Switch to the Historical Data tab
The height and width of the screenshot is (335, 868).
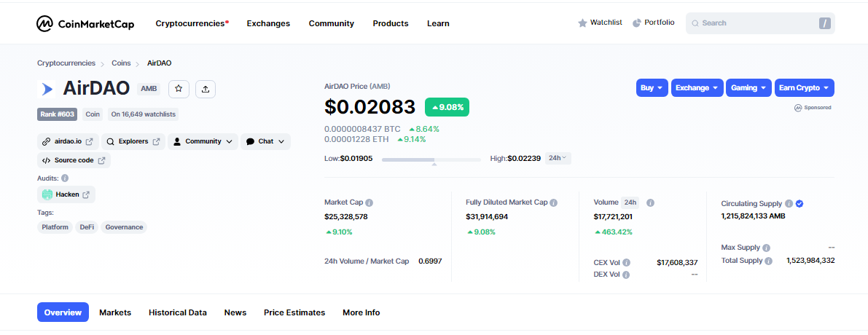178,312
